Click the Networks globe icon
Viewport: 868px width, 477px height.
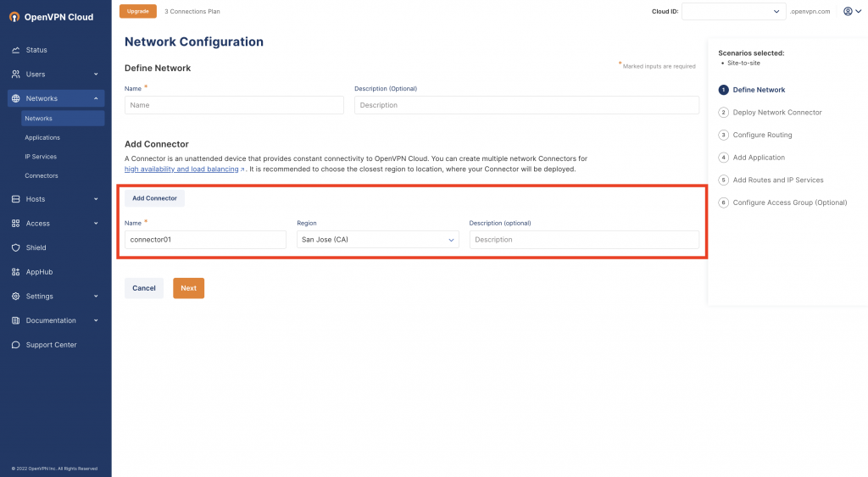click(15, 98)
